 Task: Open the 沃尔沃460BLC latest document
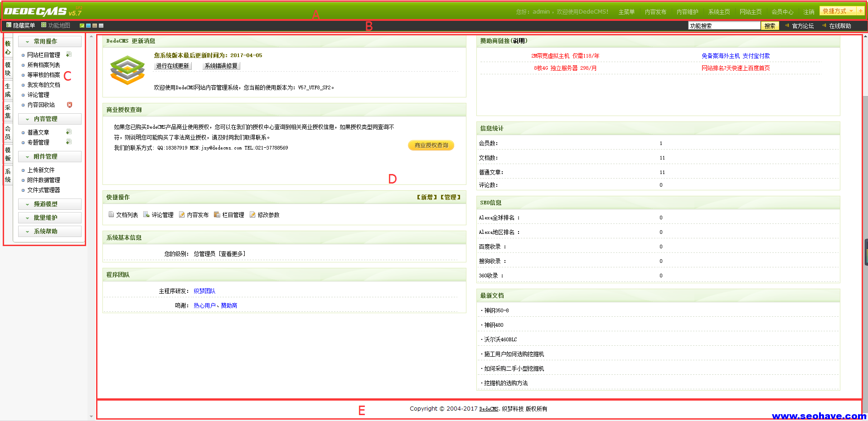[500, 339]
